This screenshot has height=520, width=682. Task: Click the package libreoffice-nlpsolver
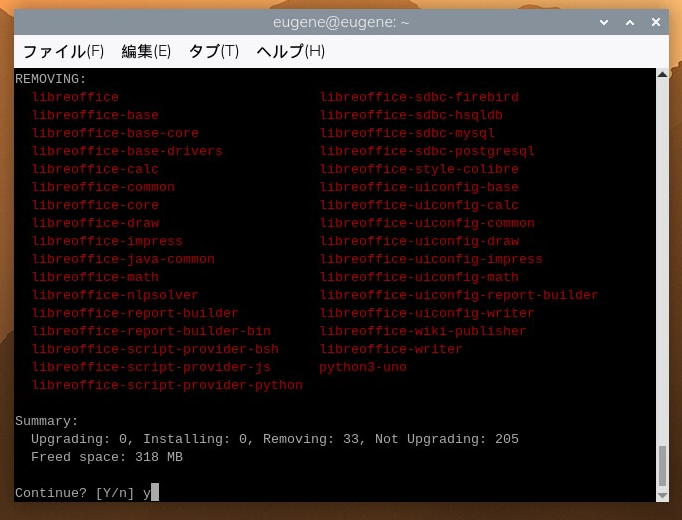tap(115, 295)
